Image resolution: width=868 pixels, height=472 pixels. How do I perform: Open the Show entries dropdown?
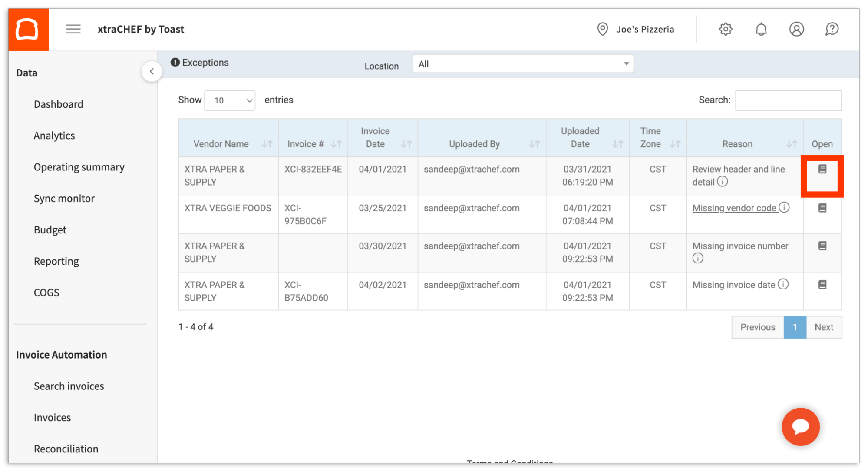click(230, 100)
